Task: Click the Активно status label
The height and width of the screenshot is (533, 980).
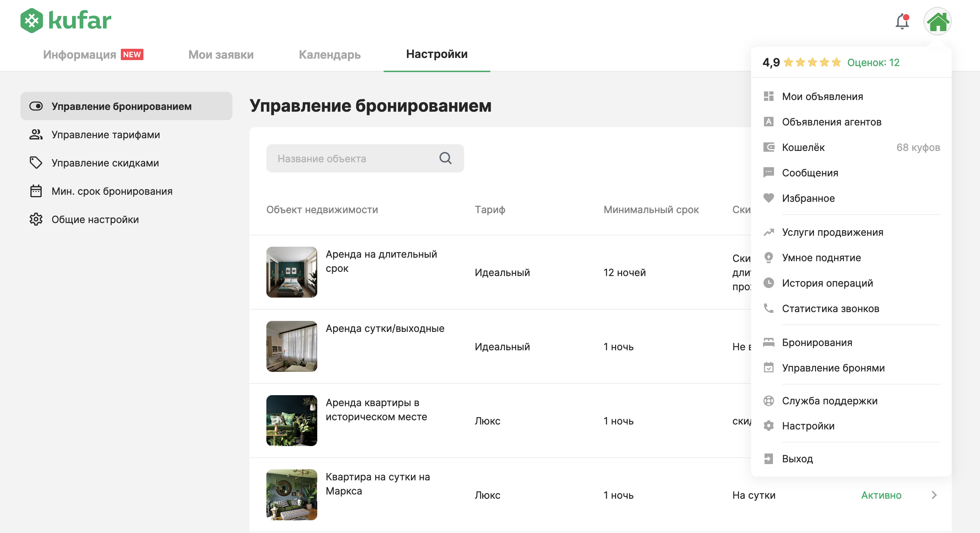Action: 881,495
